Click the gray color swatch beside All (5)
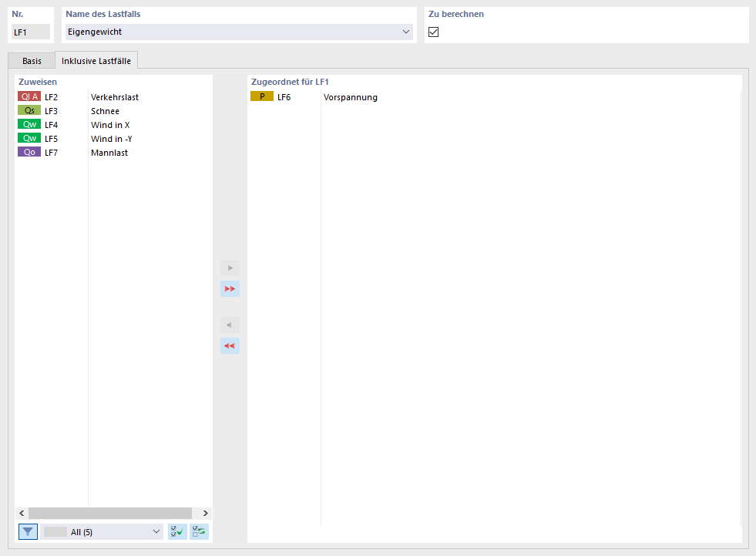 [55, 532]
